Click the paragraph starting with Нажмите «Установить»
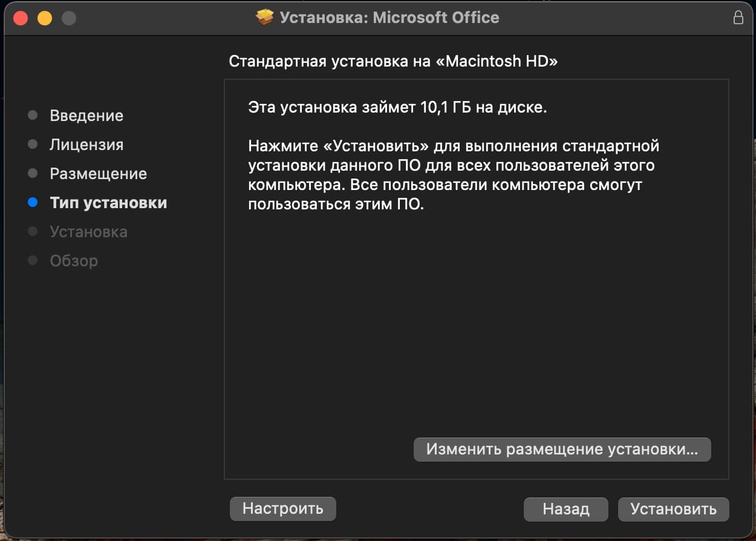This screenshot has width=756, height=541. (454, 175)
